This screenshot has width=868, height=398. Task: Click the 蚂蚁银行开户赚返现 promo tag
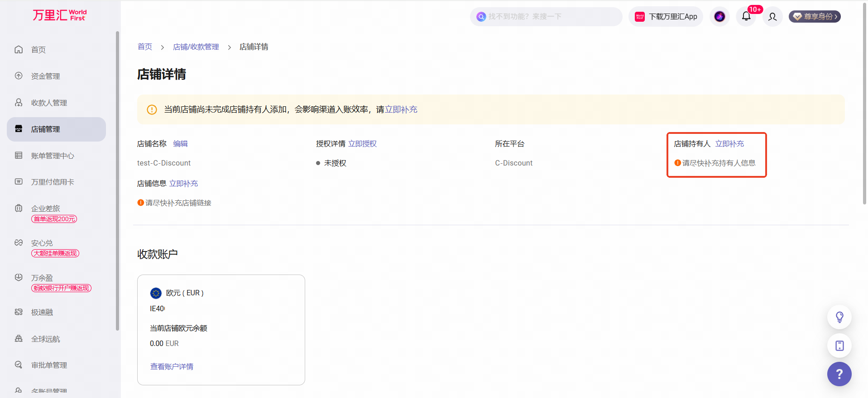click(x=61, y=288)
